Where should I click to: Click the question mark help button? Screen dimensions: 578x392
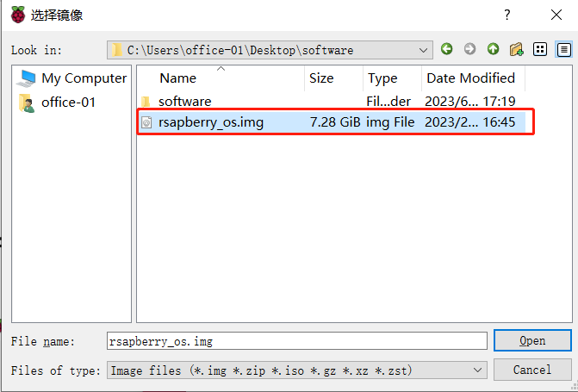[507, 15]
